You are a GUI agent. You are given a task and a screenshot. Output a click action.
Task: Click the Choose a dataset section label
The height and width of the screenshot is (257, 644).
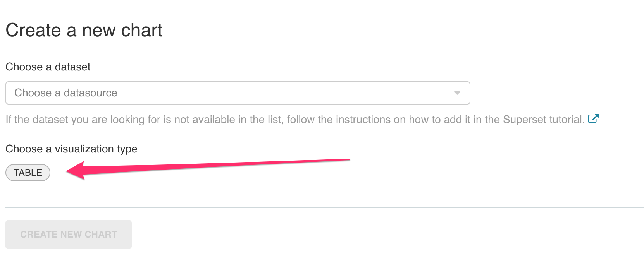point(48,67)
